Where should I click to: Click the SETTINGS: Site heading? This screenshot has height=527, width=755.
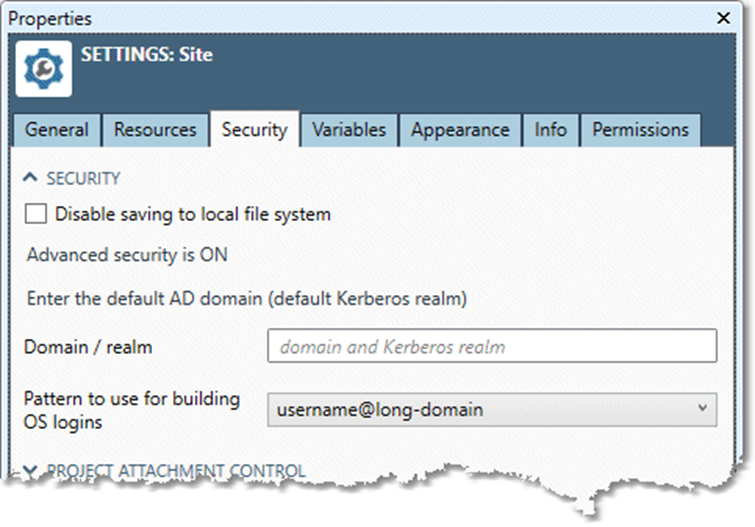tap(146, 55)
